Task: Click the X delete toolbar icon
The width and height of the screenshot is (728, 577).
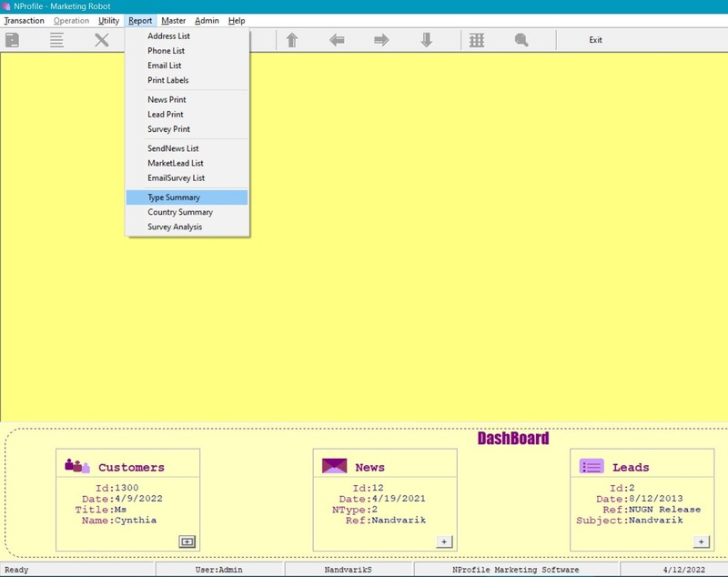Action: tap(102, 40)
